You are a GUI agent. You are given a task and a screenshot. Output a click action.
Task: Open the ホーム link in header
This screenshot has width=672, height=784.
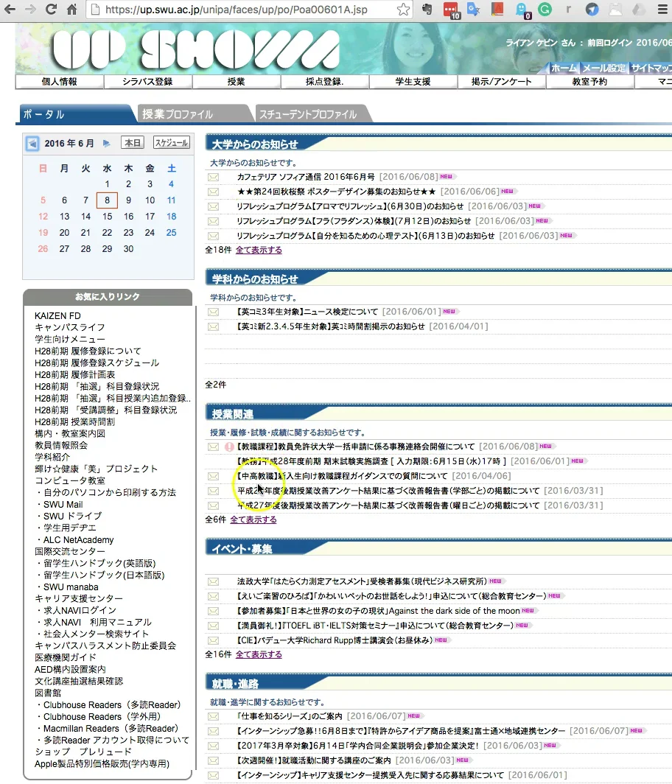pyautogui.click(x=564, y=68)
